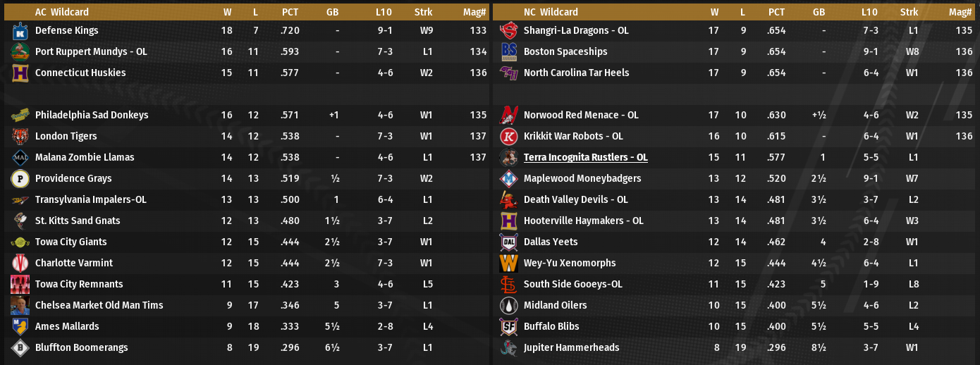Viewport: 980px width, 365px height.
Task: Open the Terra Incognita Rustlers team link
Action: tap(585, 158)
